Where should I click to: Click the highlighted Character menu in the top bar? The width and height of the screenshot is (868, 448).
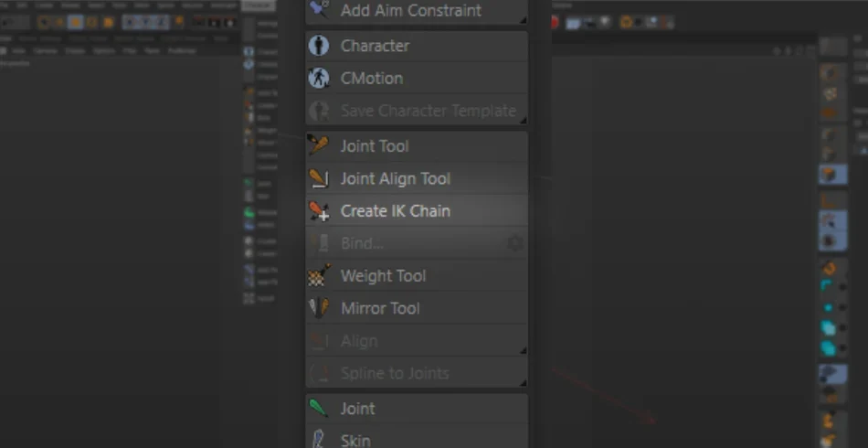(x=258, y=5)
